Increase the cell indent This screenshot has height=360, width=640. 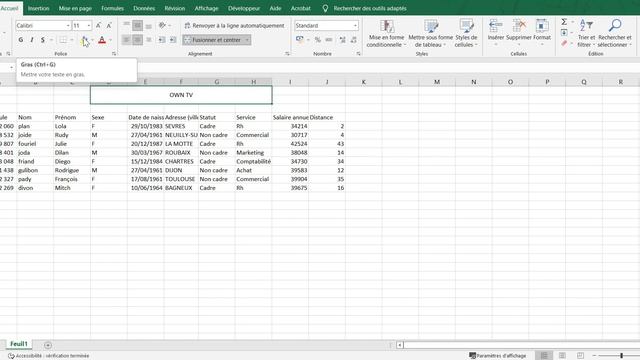173,40
